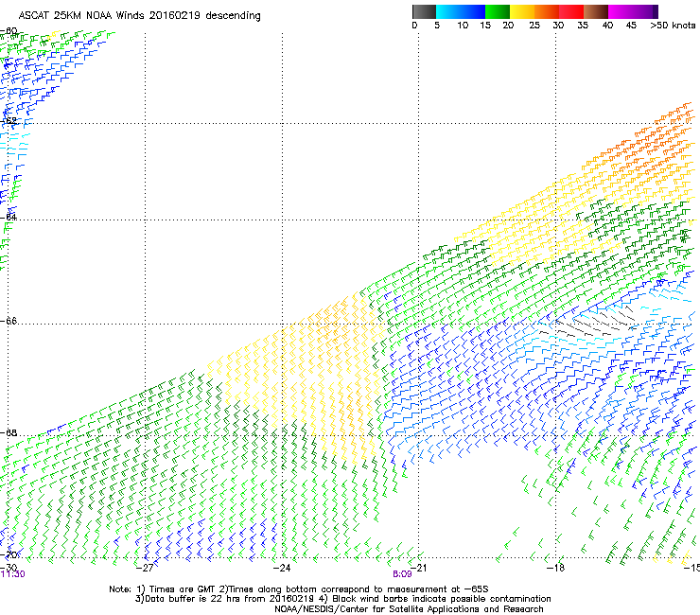The height and width of the screenshot is (615, 700).
Task: Click the orange 25-30 knots legend segment
Action: click(x=547, y=11)
